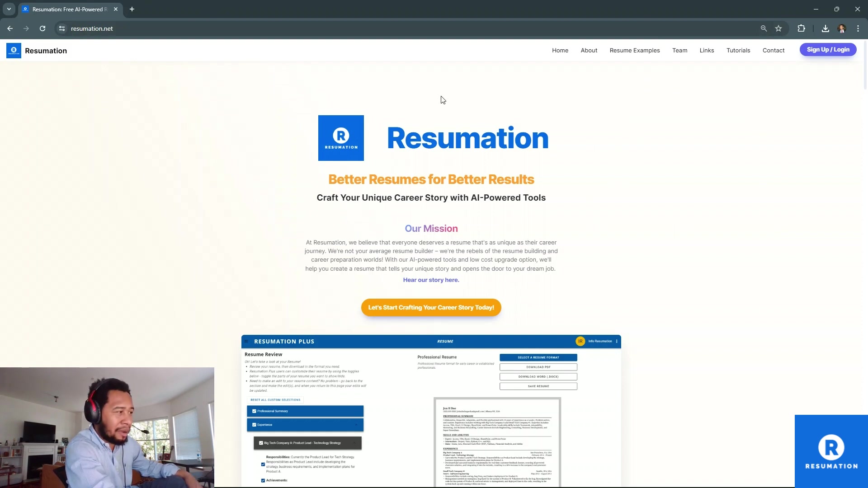Follow the 'Hear our story here.' link
The height and width of the screenshot is (488, 868).
point(431,280)
